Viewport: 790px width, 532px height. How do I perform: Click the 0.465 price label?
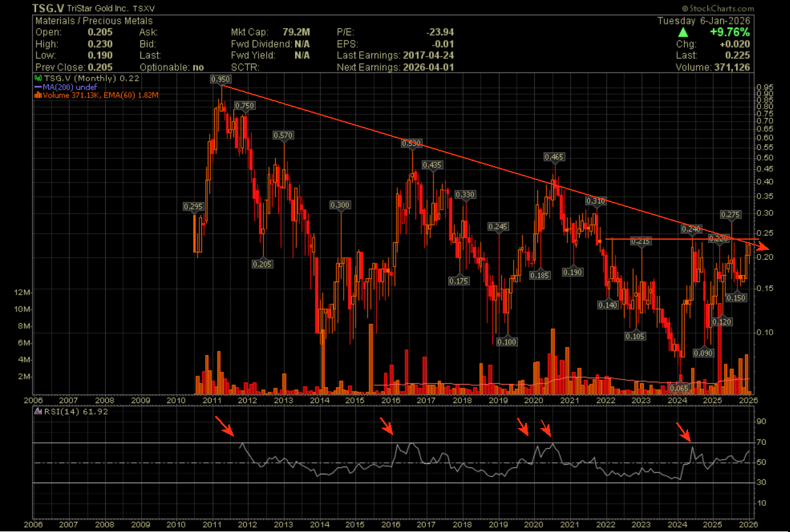click(x=554, y=157)
